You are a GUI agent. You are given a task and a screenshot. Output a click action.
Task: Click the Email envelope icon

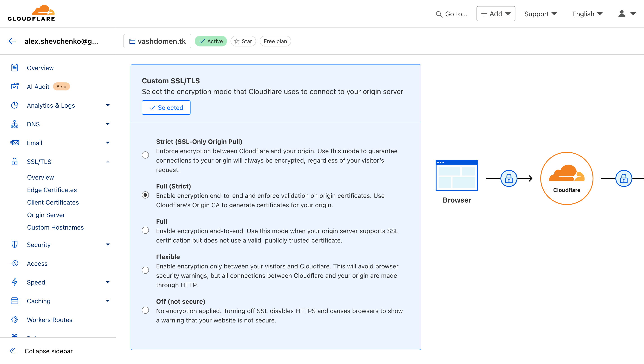[x=15, y=143]
